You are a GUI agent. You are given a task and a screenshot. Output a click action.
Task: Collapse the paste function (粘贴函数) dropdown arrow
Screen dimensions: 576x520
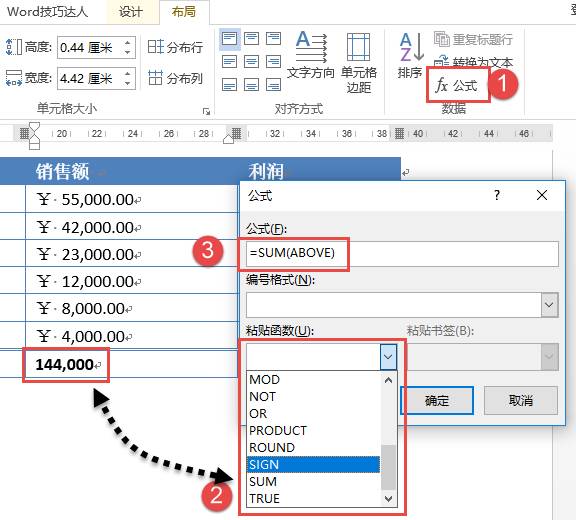(388, 357)
